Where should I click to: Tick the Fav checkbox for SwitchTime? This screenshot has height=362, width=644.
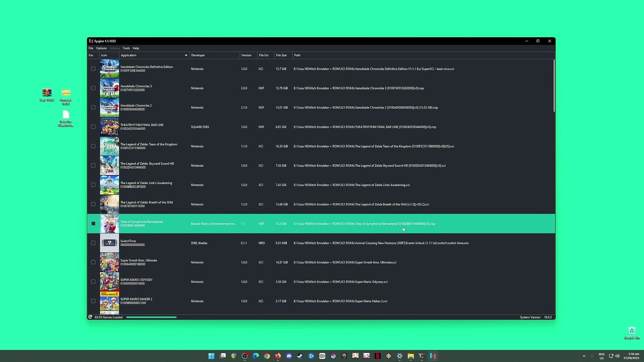93,243
